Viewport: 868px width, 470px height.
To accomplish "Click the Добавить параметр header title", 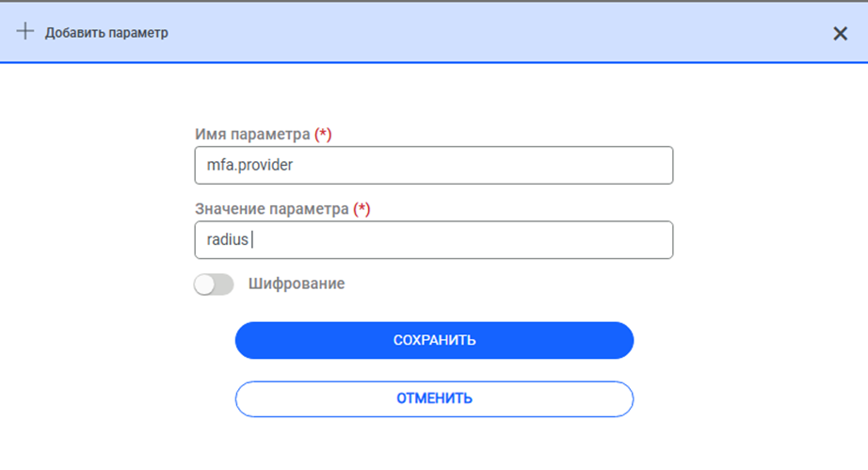I will coord(106,33).
